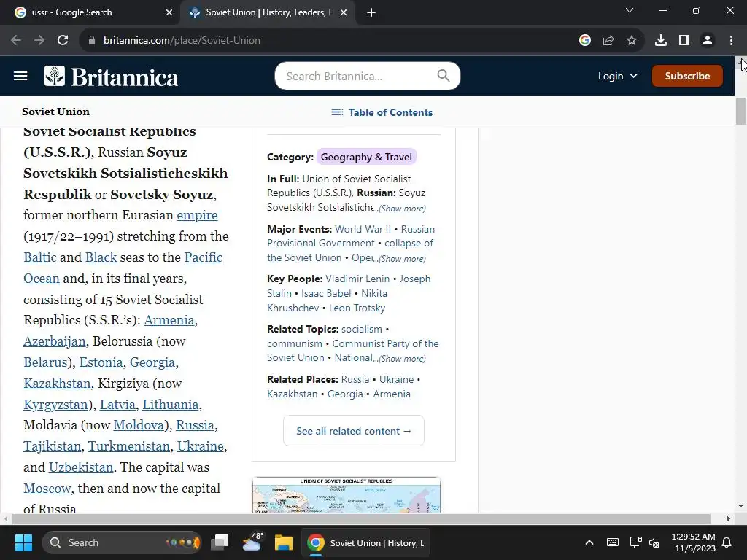Follow the empire link in article
The width and height of the screenshot is (747, 560).
[197, 215]
